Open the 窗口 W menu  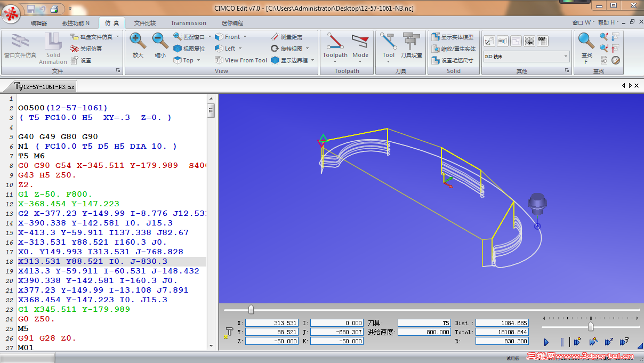click(x=584, y=22)
